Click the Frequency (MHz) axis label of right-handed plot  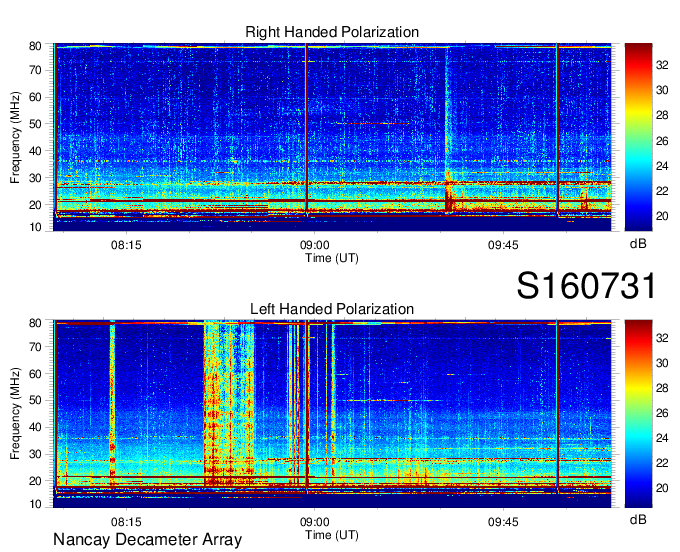(15, 137)
